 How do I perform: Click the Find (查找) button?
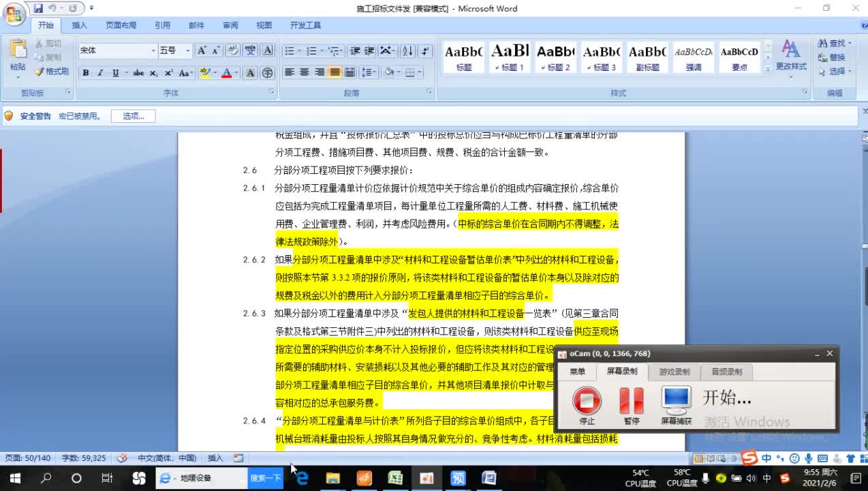tap(835, 44)
